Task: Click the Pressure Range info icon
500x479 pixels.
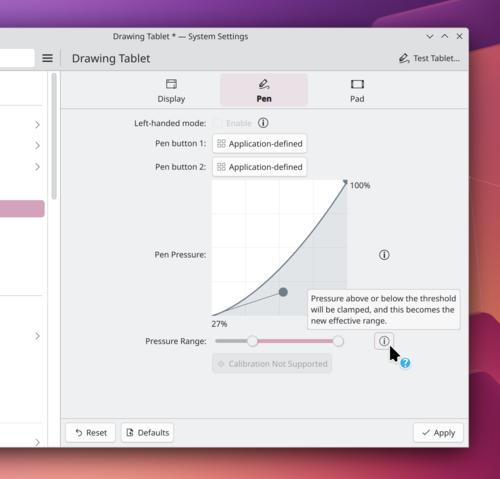Action: (x=384, y=341)
